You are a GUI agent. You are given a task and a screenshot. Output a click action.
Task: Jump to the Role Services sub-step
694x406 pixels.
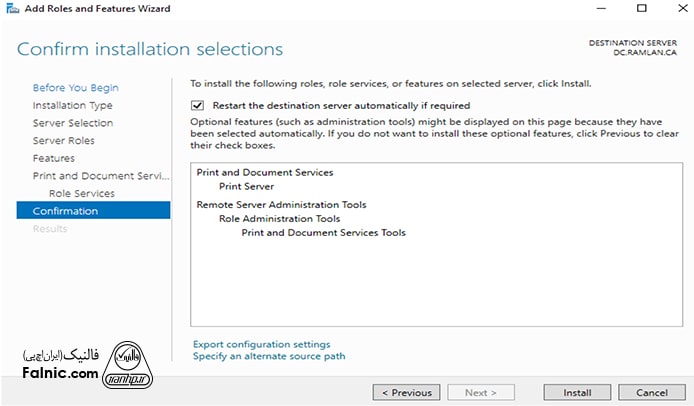(81, 193)
